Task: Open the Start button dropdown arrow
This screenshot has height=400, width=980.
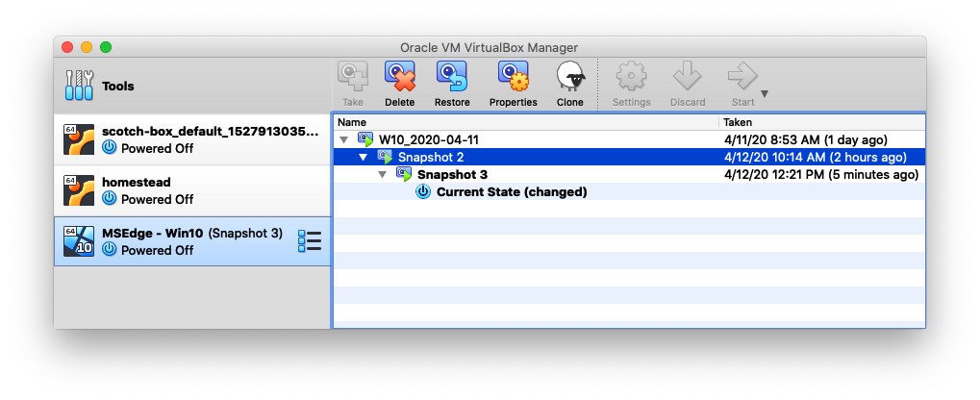Action: click(x=764, y=94)
